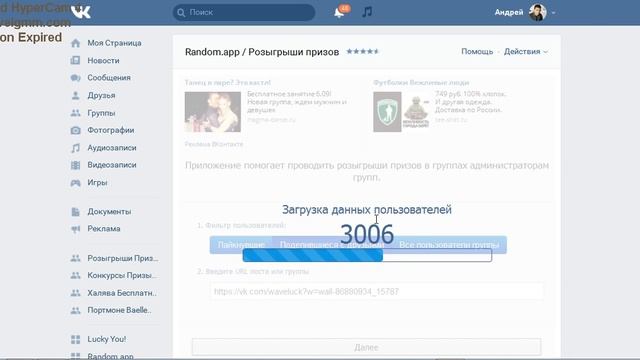The height and width of the screenshot is (360, 640).
Task: Click the Помощь link
Action: [x=477, y=51]
